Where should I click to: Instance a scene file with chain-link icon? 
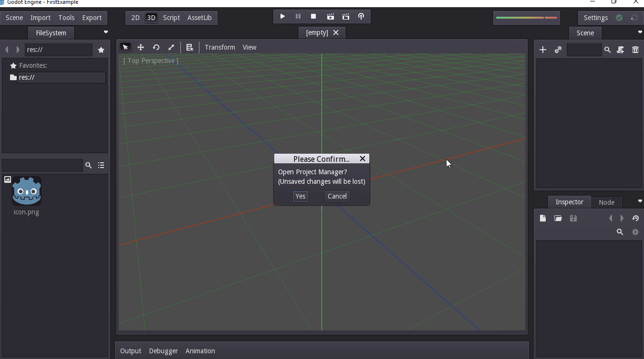coord(558,50)
